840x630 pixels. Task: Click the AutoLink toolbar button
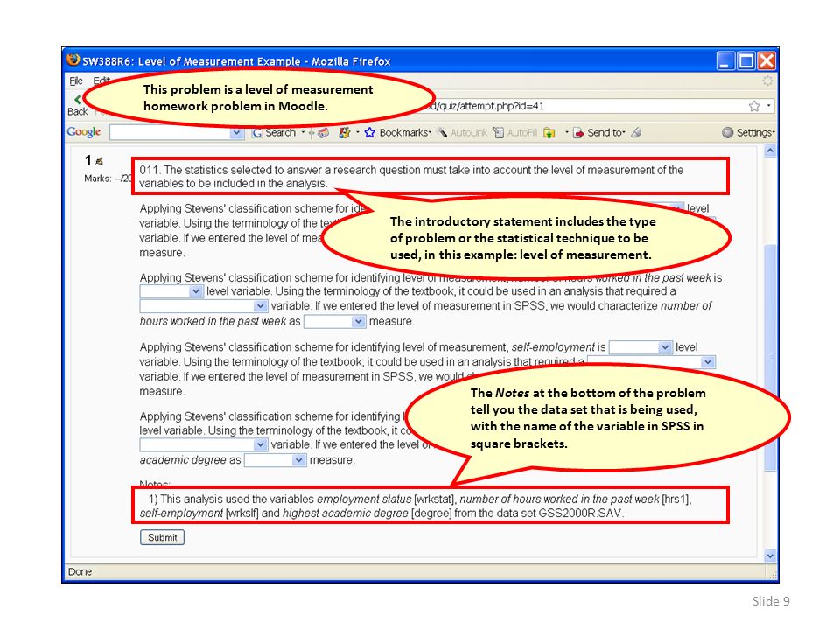(x=462, y=132)
